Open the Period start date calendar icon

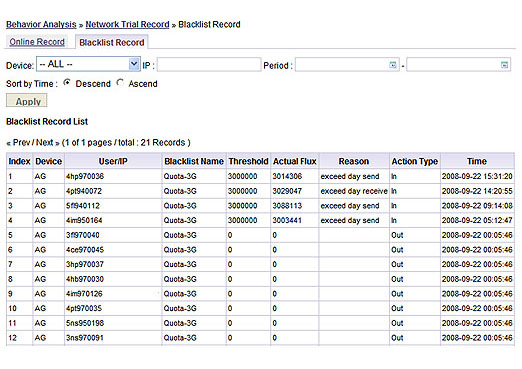pyautogui.click(x=393, y=65)
